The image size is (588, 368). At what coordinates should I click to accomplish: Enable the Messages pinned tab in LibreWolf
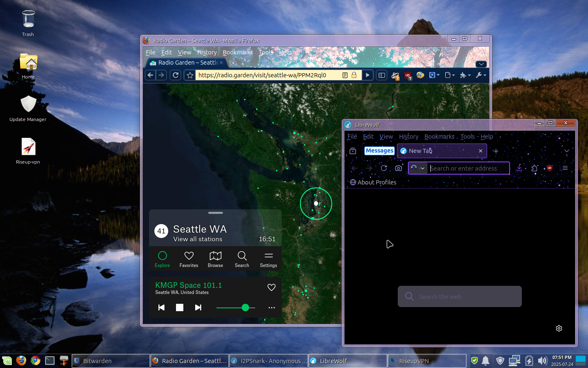[x=379, y=150]
